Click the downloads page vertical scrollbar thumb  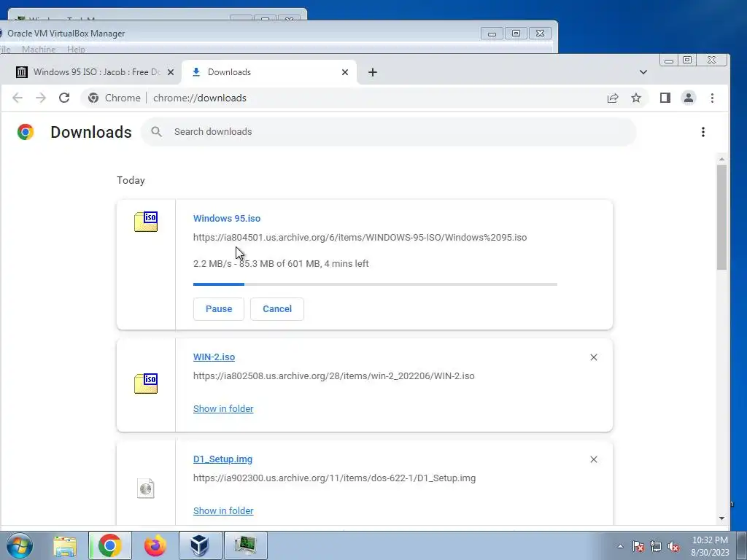click(721, 217)
